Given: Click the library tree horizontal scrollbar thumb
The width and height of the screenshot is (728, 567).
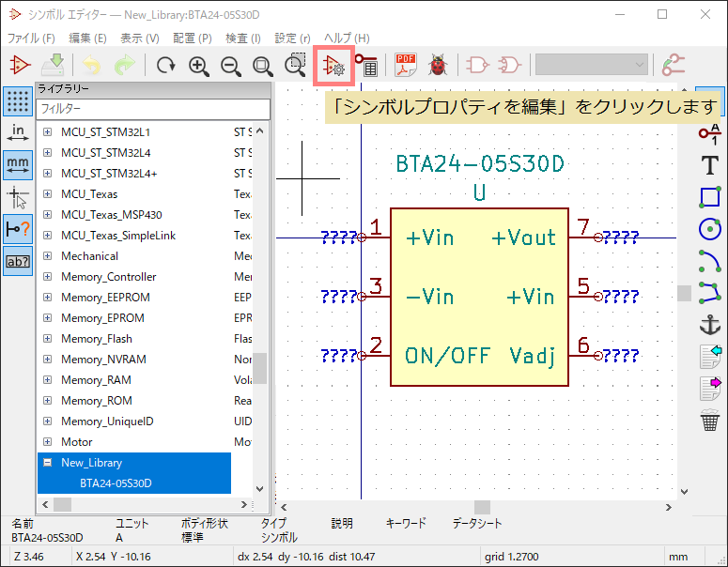Looking at the screenshot, I should pos(63,504).
